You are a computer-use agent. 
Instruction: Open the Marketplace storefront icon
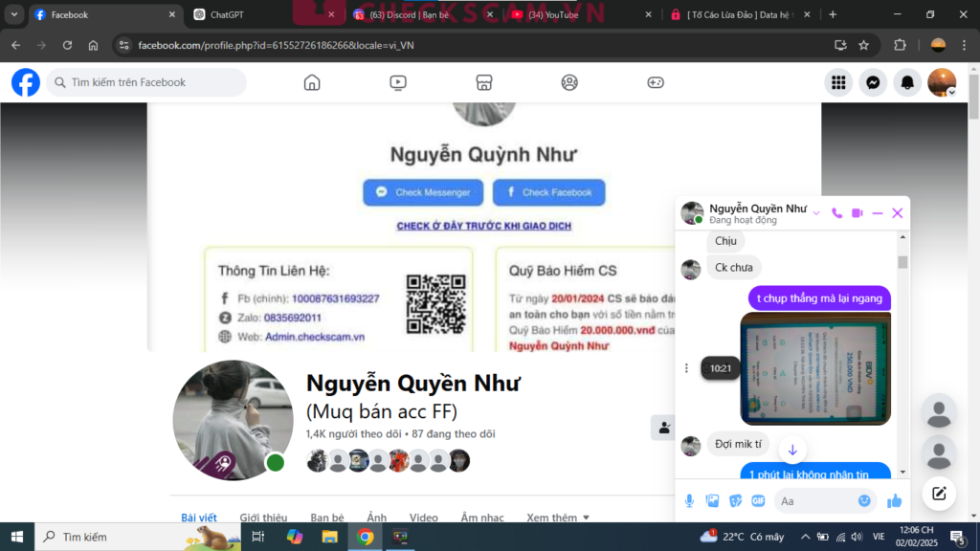pyautogui.click(x=484, y=82)
